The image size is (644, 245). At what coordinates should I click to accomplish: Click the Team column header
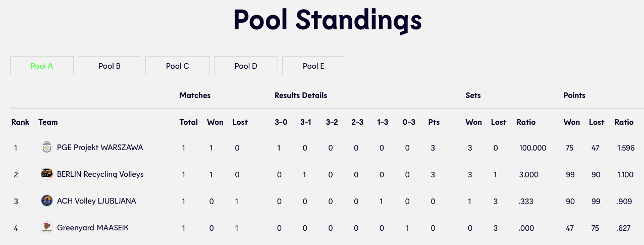point(48,122)
